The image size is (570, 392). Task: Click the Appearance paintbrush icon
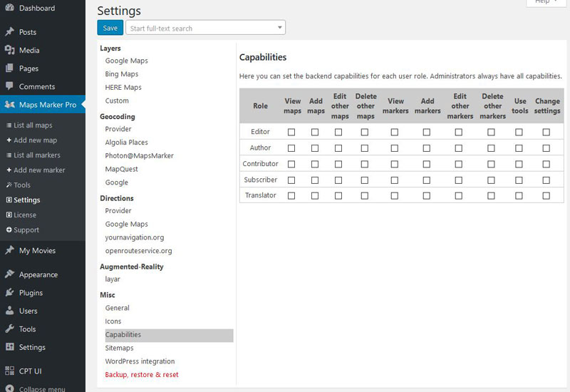coord(9,274)
